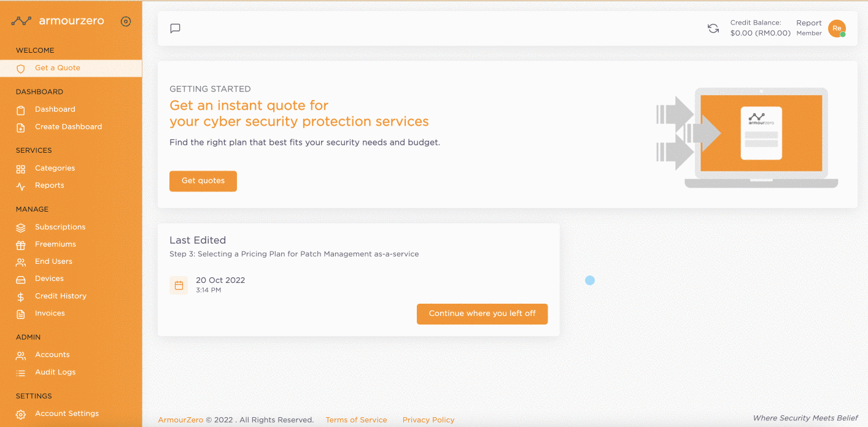This screenshot has width=868, height=427.
Task: Click the Report Member user name
Action: pyautogui.click(x=809, y=28)
